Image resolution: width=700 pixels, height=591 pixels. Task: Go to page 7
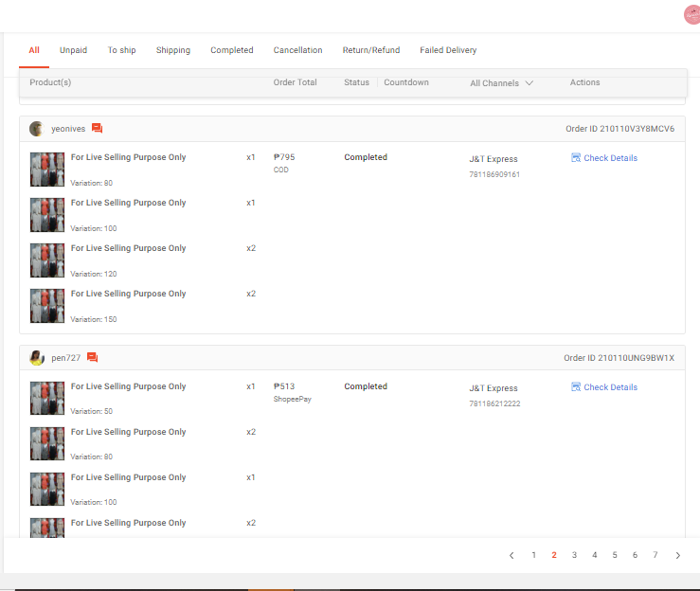click(x=655, y=555)
